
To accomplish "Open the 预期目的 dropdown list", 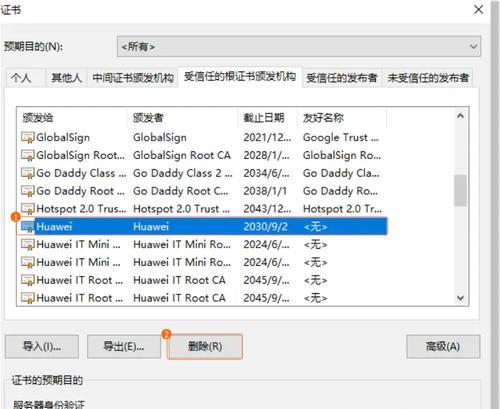I will pos(299,47).
